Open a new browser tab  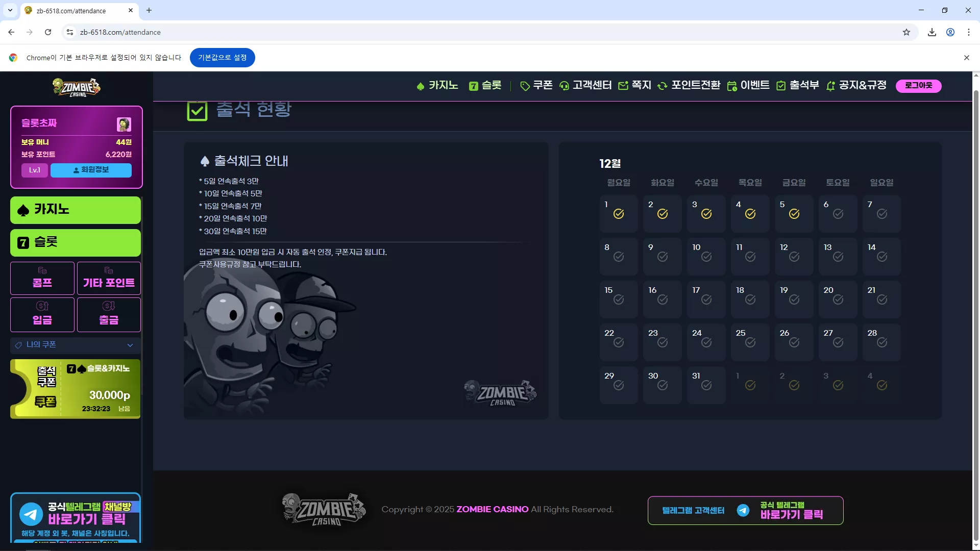tap(149, 10)
